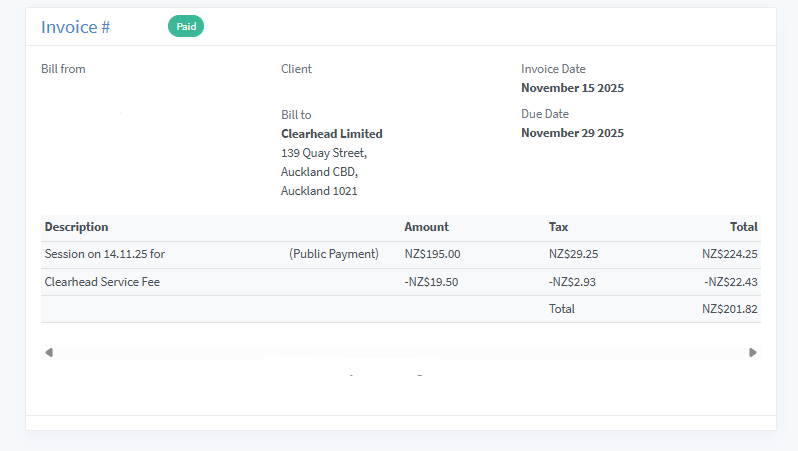
Task: Click the horizontal scrollbar track under the table
Action: coord(400,352)
